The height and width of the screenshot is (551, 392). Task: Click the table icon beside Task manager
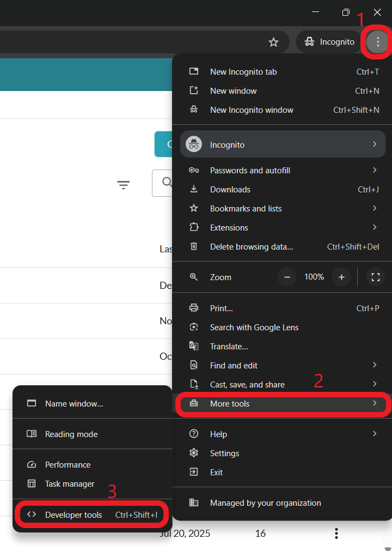[x=32, y=483]
